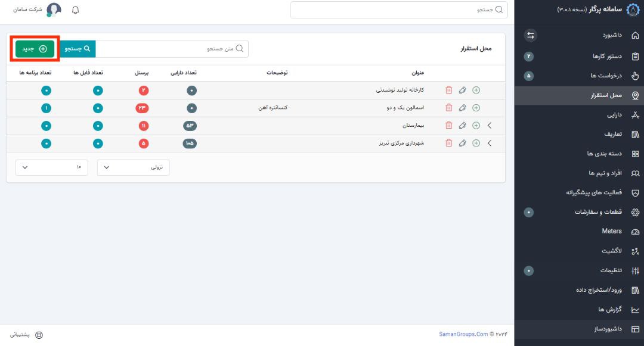644x346 pixels.
Task: Open the notifications bell
Action: 75,10
